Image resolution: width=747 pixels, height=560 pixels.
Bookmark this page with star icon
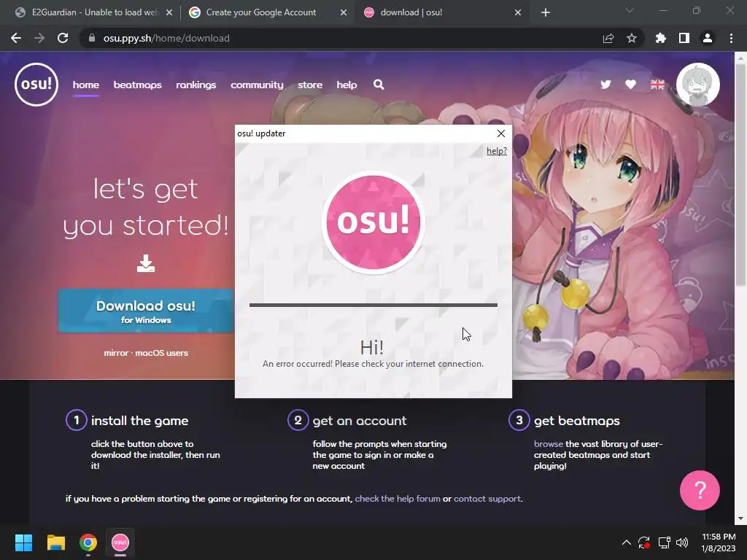pyautogui.click(x=632, y=38)
